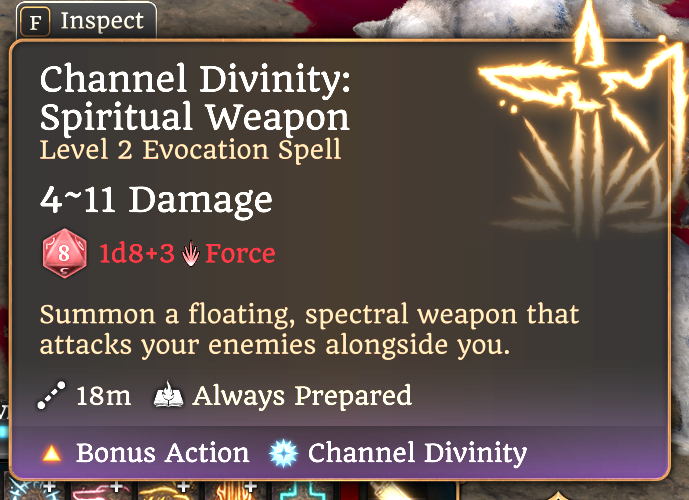Click the Always Prepared spellbook icon
Viewport: 689px width, 500px height.
click(x=168, y=394)
